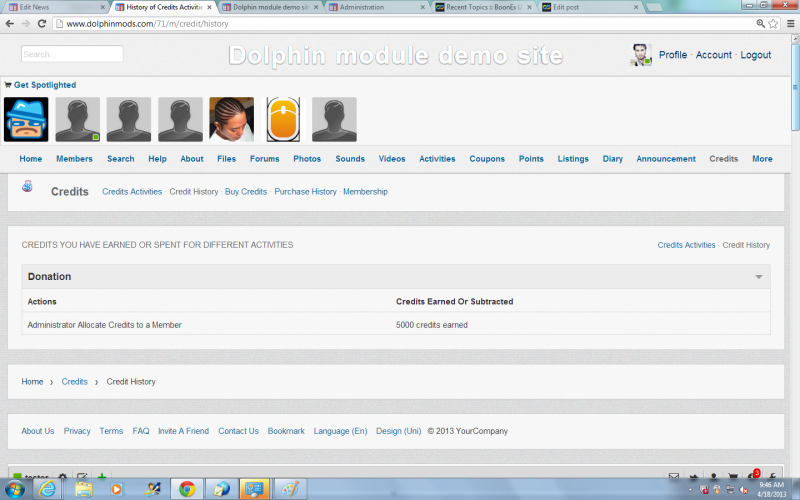Open Forums in the main navigation

pyautogui.click(x=264, y=159)
